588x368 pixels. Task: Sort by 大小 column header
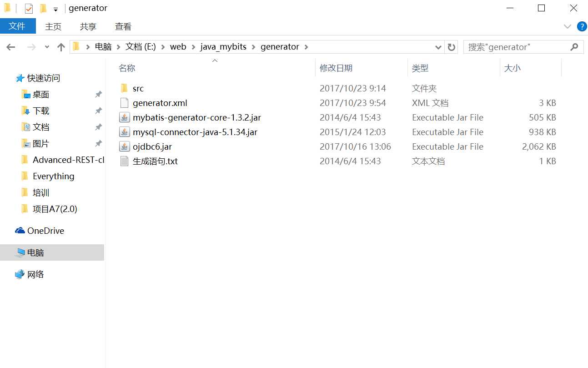513,68
